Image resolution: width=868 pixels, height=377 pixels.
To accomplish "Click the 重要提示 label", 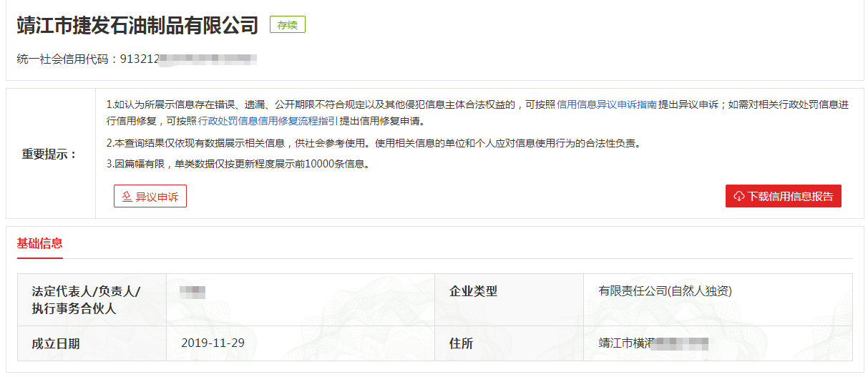I will point(49,154).
